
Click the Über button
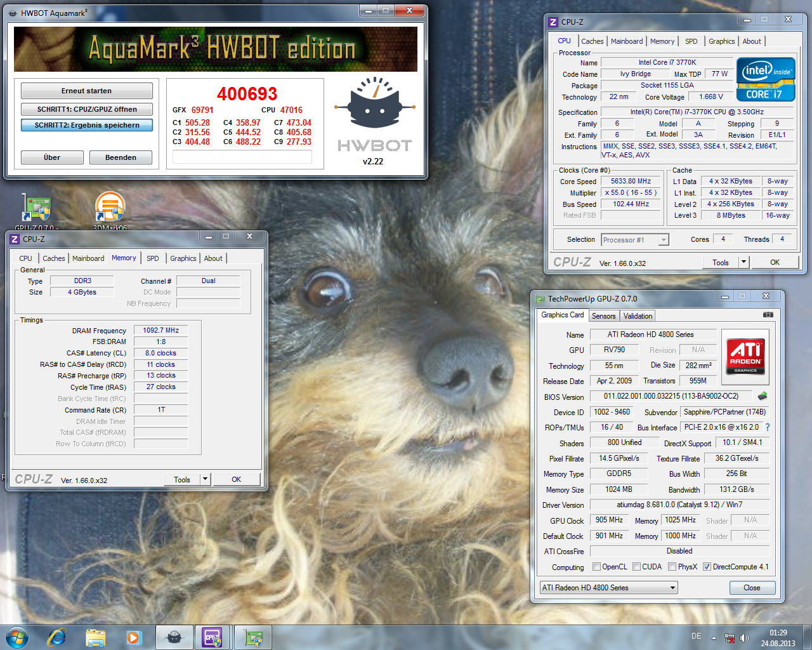52,157
